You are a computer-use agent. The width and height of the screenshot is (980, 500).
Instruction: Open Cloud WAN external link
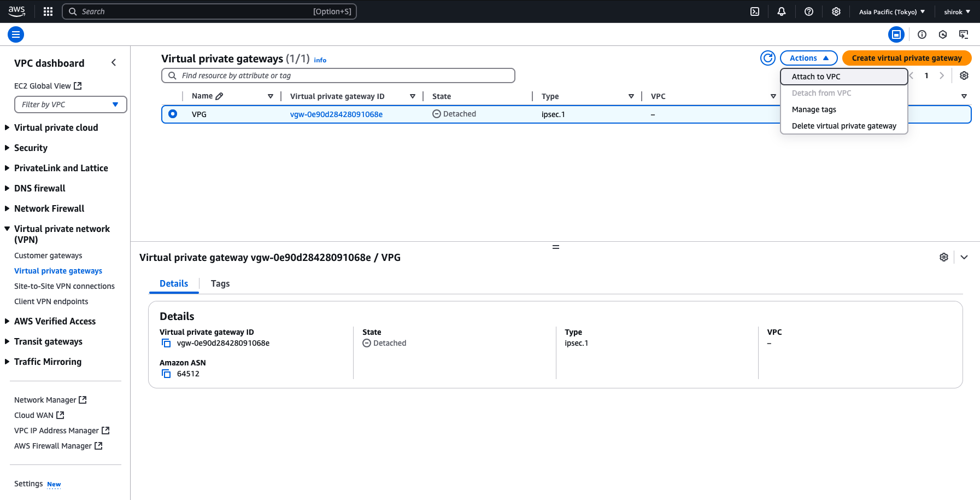(x=39, y=415)
